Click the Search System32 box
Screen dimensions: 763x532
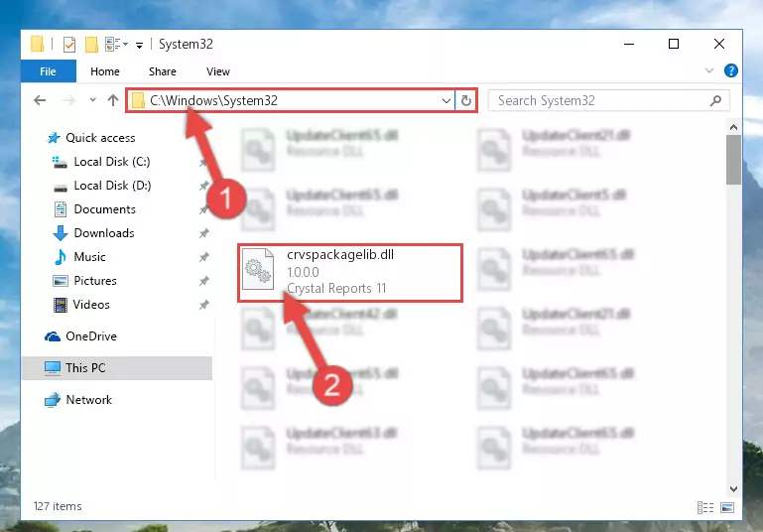tap(609, 101)
